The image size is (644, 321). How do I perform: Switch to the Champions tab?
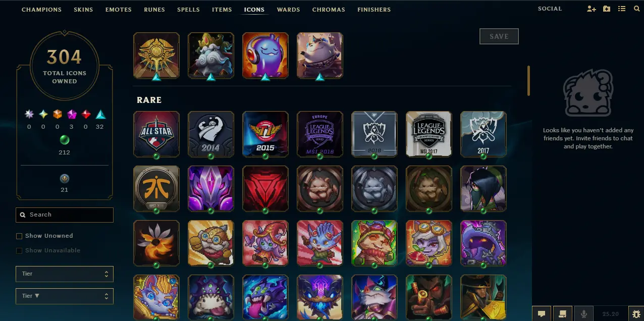[41, 10]
